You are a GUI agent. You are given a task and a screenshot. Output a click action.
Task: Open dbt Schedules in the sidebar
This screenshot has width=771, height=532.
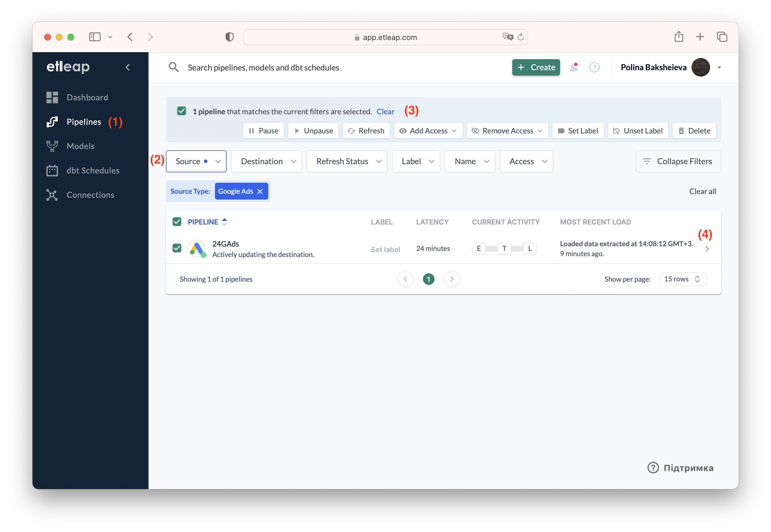(93, 171)
